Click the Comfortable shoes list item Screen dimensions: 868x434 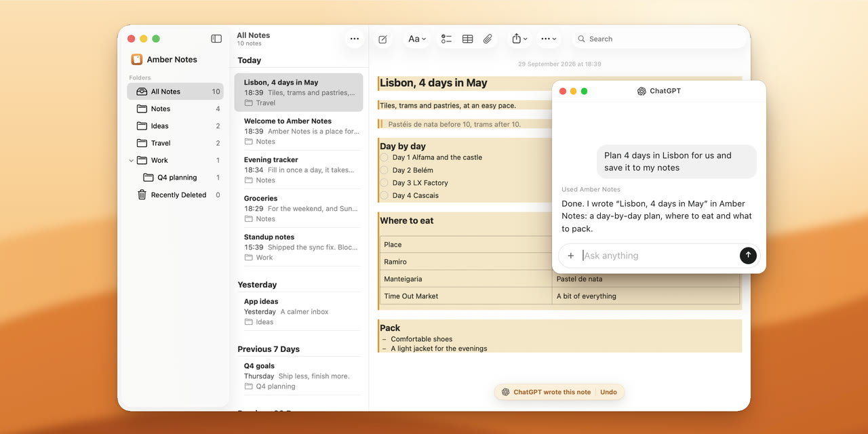click(421, 339)
